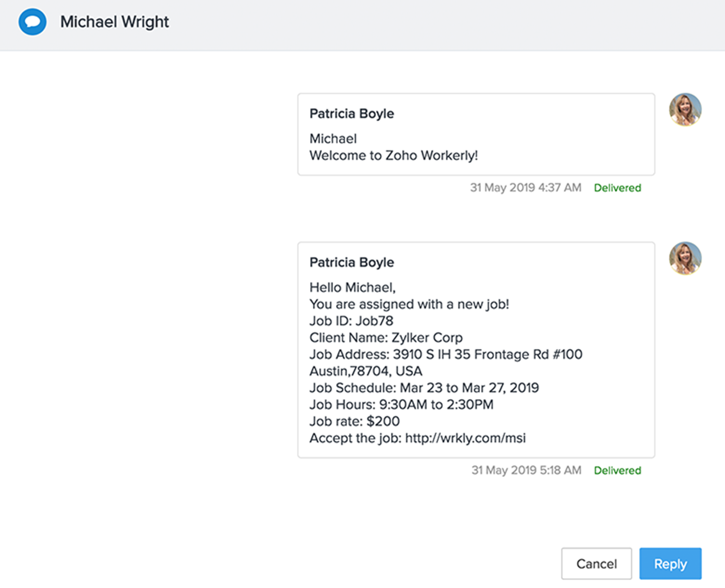Click Patricia Boyle's avatar beside the welcome message
The image size is (725, 588).
pyautogui.click(x=685, y=110)
